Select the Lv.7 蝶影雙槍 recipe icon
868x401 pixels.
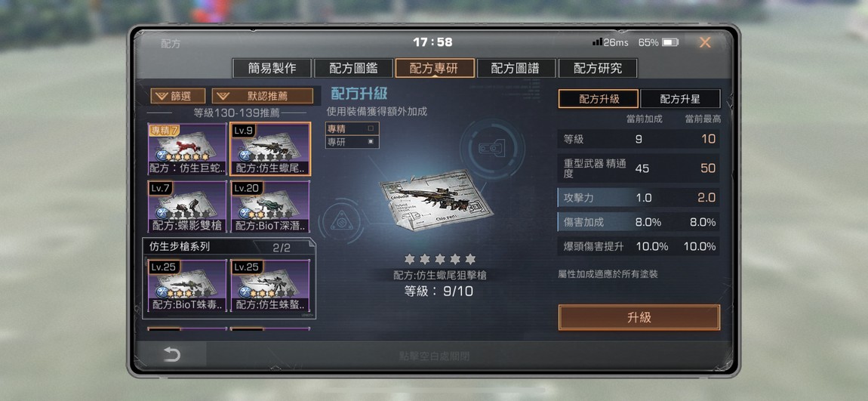[187, 206]
